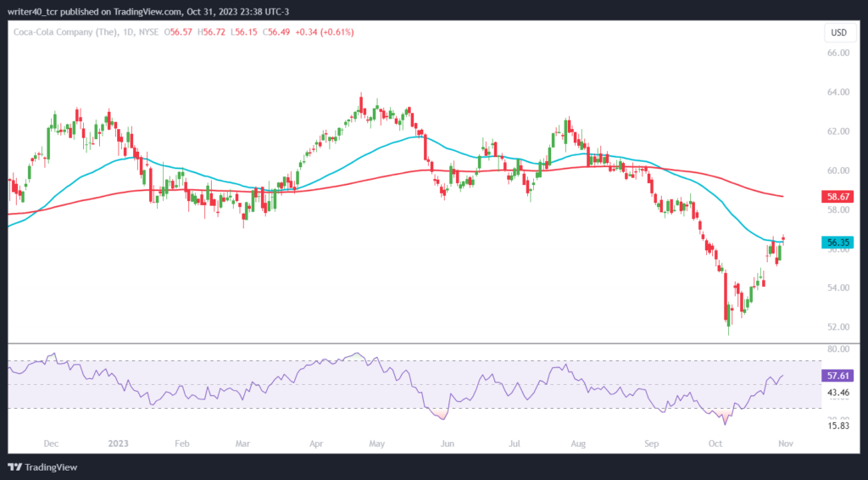Click the Jul label on time axis
868x480 pixels.
click(x=515, y=444)
